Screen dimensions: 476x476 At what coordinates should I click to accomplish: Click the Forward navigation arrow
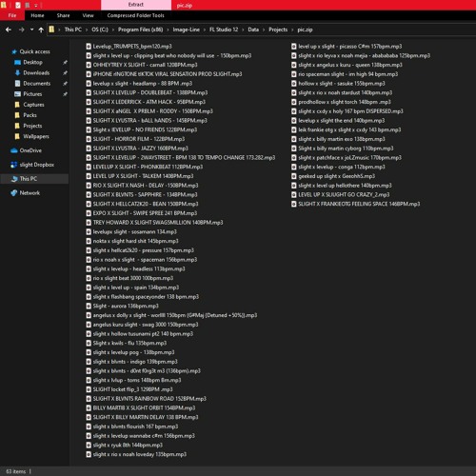(x=21, y=30)
